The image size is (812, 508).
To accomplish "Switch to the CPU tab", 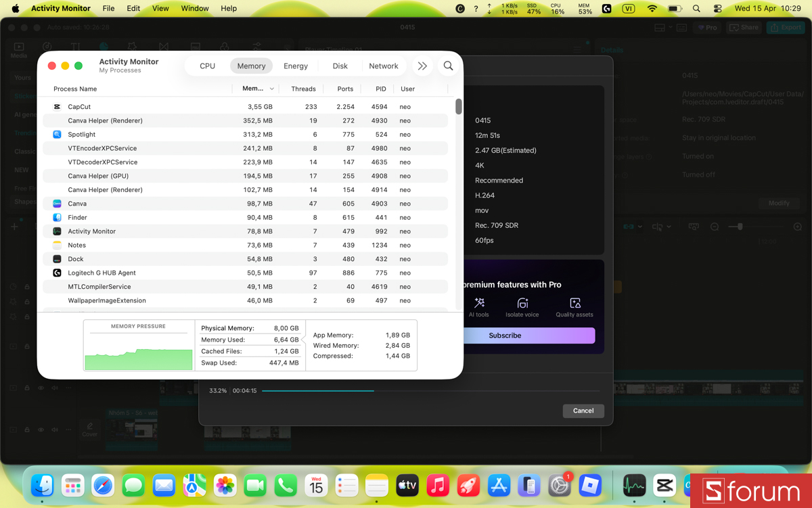I will [207, 66].
